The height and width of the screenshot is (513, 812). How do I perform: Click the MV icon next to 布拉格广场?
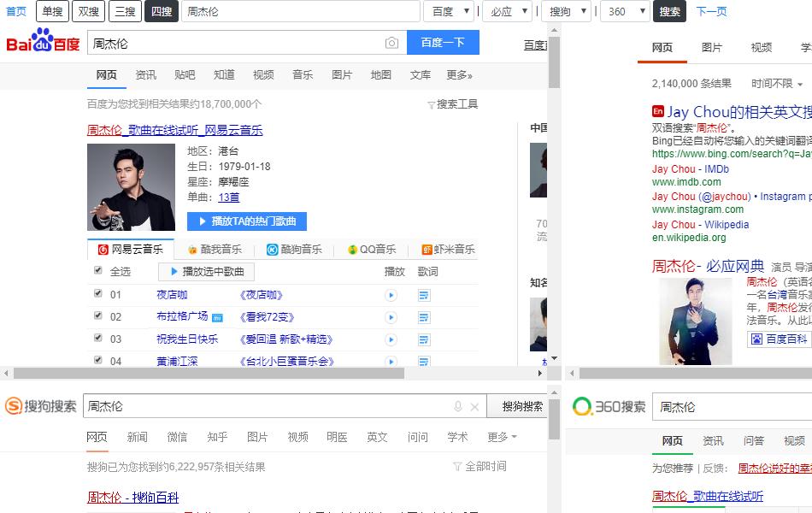point(217,318)
